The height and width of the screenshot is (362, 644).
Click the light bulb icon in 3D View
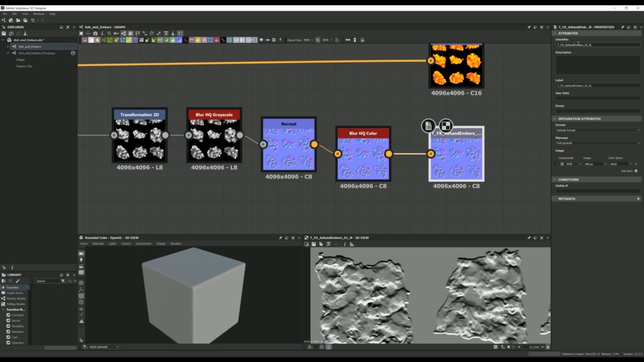tap(81, 260)
